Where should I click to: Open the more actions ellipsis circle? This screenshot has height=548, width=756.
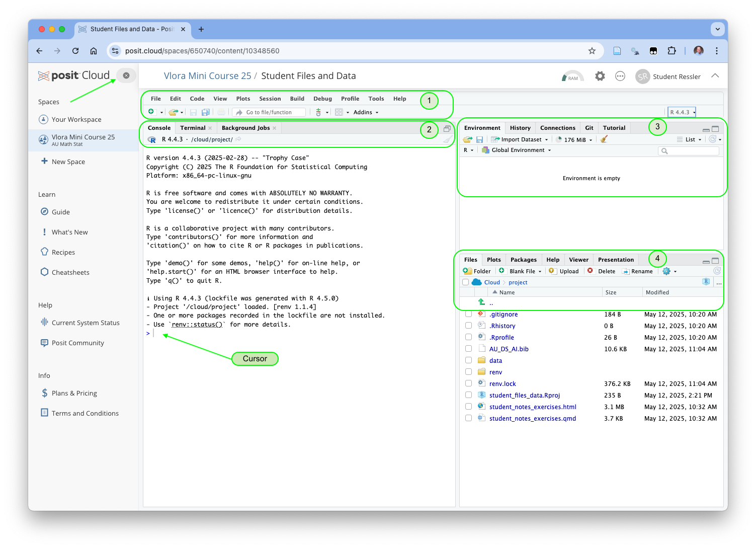coord(620,76)
